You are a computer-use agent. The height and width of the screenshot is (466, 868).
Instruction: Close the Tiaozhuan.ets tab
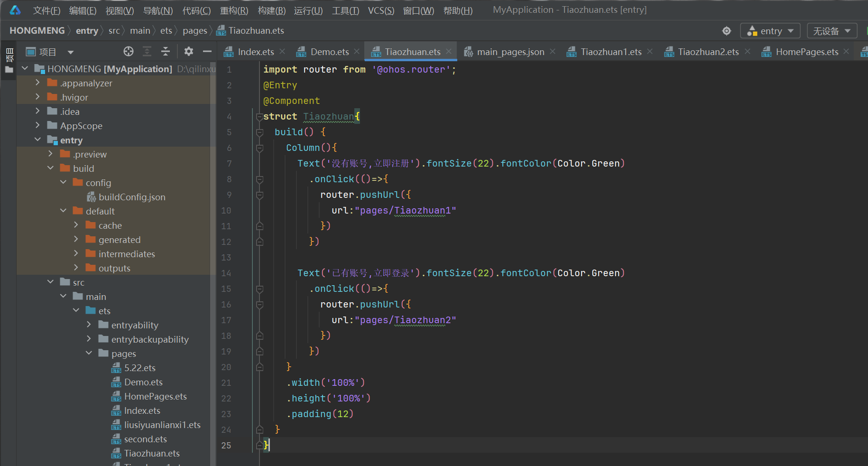click(449, 51)
